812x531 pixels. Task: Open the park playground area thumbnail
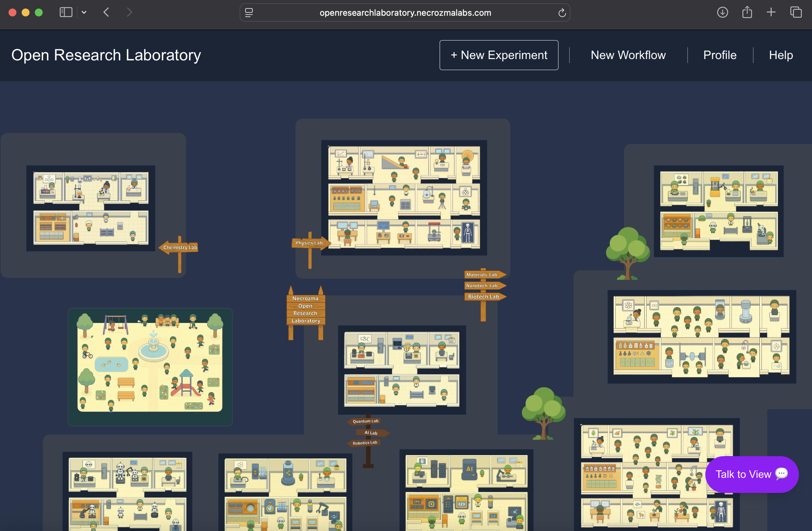[x=150, y=367]
